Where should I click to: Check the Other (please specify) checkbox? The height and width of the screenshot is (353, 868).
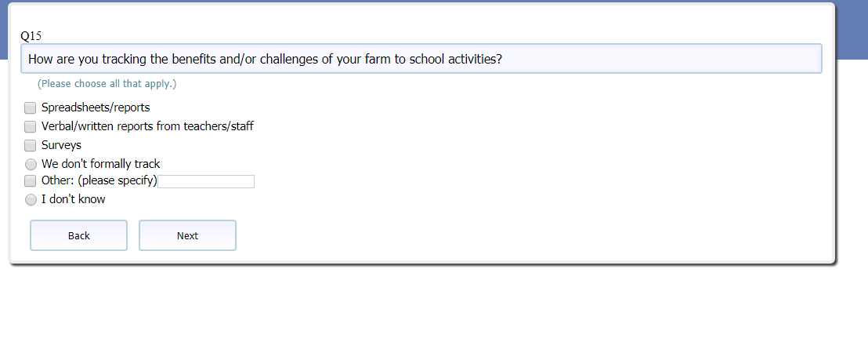point(31,182)
